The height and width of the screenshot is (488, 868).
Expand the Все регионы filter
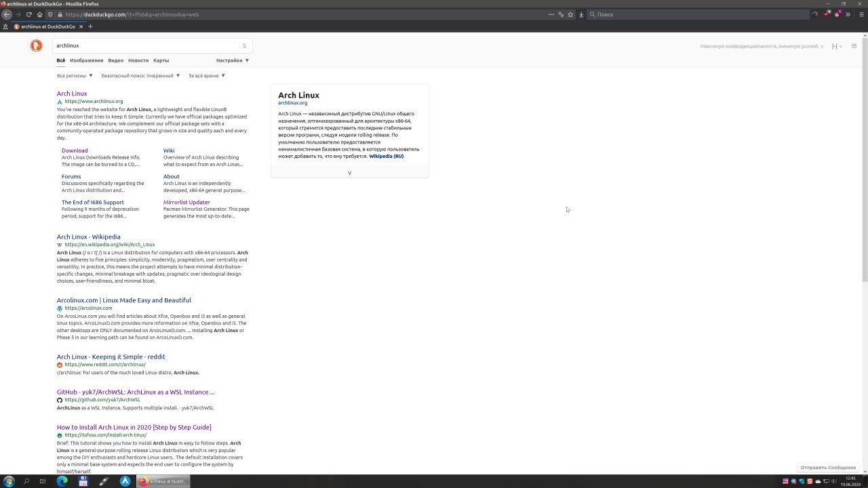[x=75, y=76]
